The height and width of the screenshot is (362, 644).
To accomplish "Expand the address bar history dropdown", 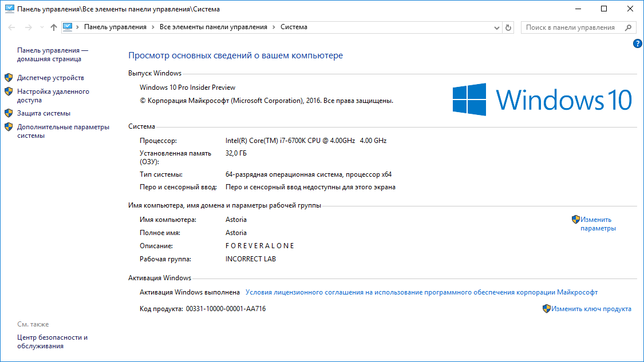I will pyautogui.click(x=496, y=27).
